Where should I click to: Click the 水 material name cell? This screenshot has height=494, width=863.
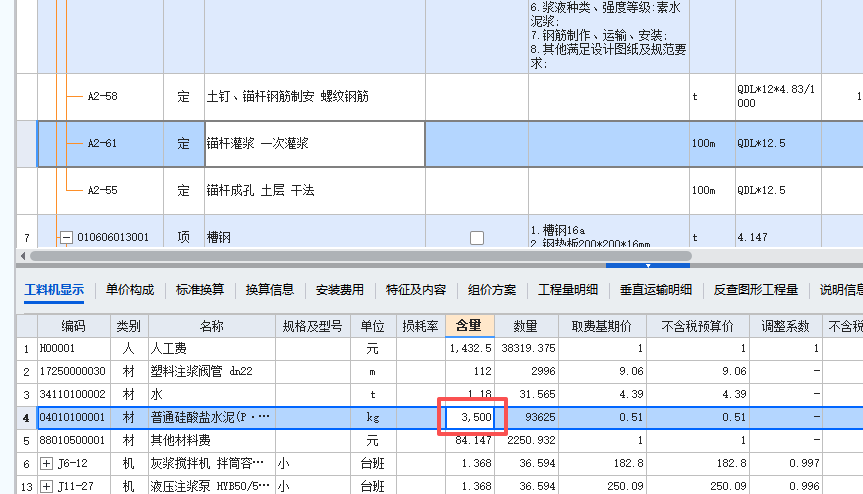click(x=211, y=394)
